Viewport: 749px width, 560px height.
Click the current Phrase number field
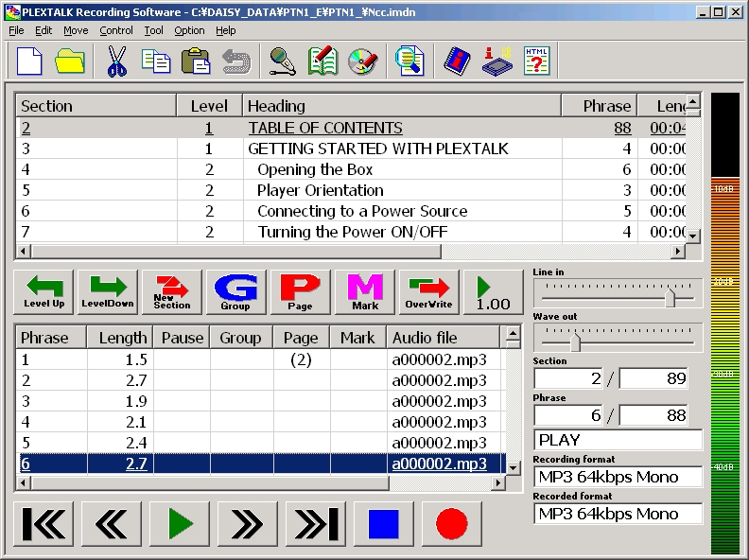pyautogui.click(x=568, y=415)
